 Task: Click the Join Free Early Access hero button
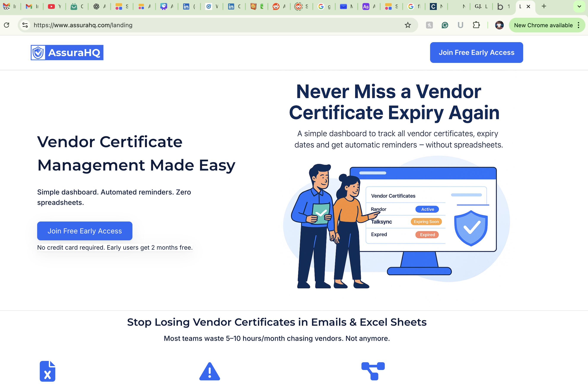coord(84,231)
